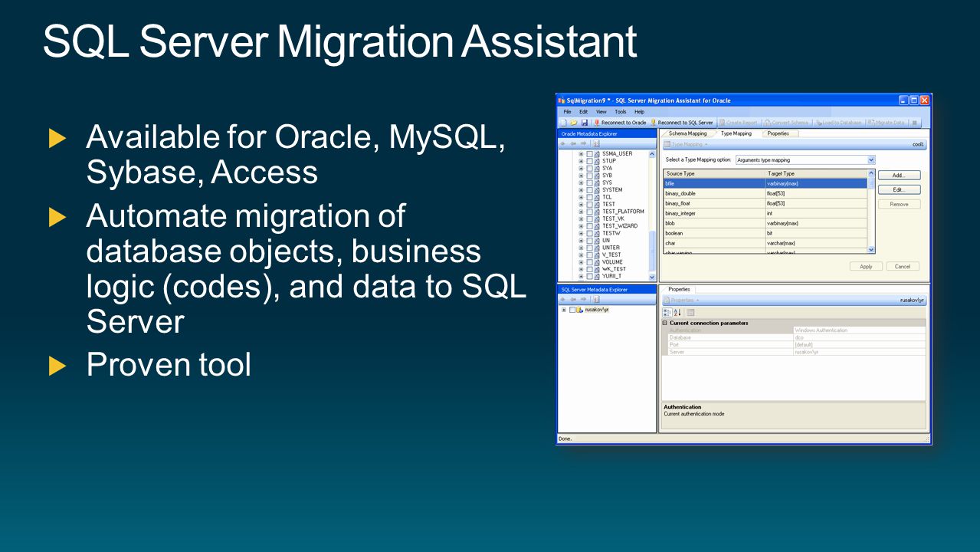Click the Apply button
Screen dimensions: 980x552
pyautogui.click(x=866, y=267)
